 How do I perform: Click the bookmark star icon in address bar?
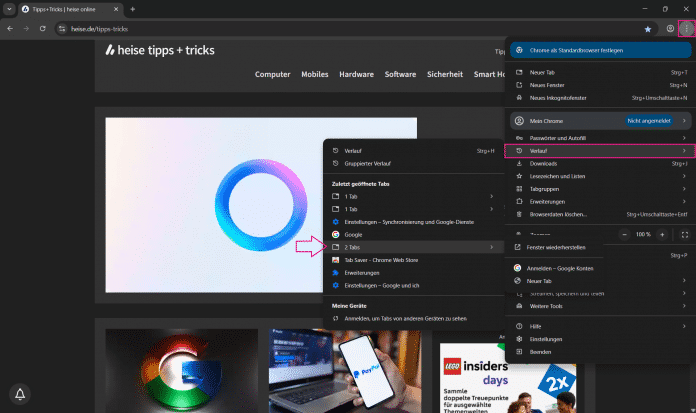[x=648, y=29]
